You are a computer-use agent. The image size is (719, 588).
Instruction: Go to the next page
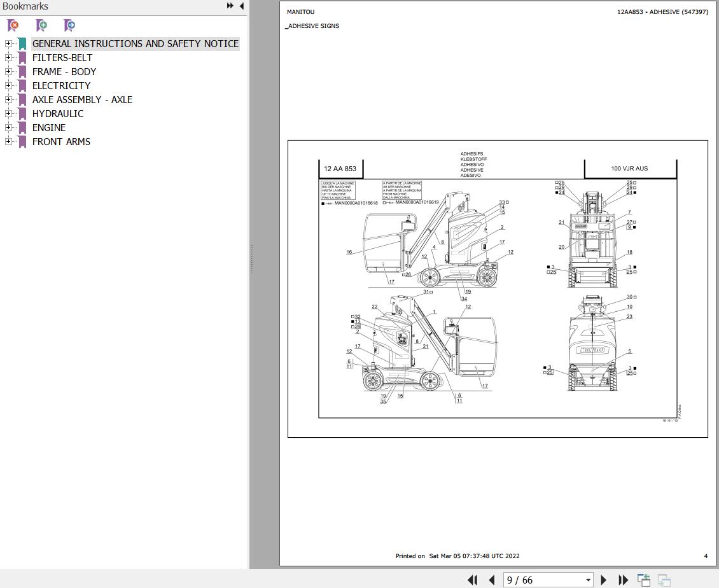click(x=603, y=580)
